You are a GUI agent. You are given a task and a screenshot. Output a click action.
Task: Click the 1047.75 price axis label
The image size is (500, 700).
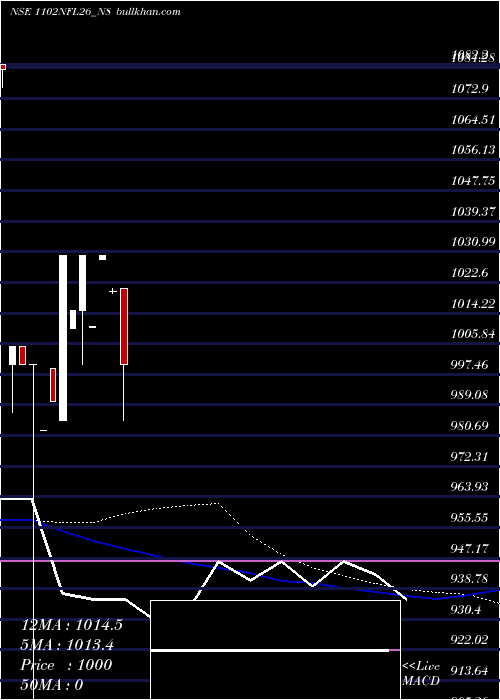click(x=473, y=180)
